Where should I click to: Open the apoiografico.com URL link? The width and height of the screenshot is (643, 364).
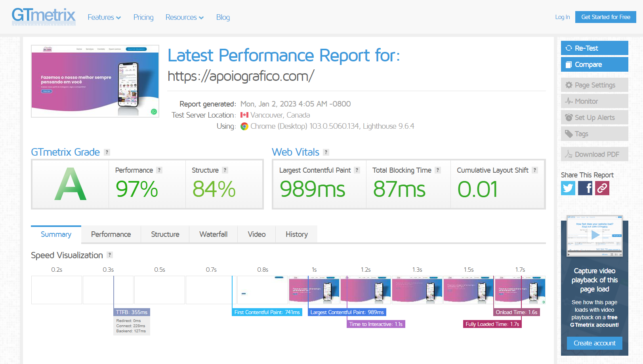pos(241,76)
